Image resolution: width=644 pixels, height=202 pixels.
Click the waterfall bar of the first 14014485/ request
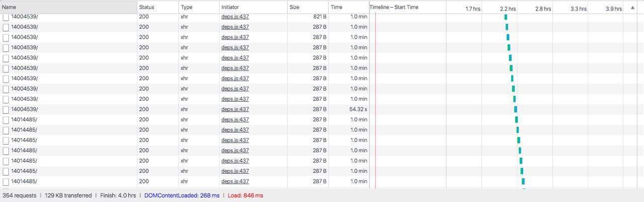516,119
